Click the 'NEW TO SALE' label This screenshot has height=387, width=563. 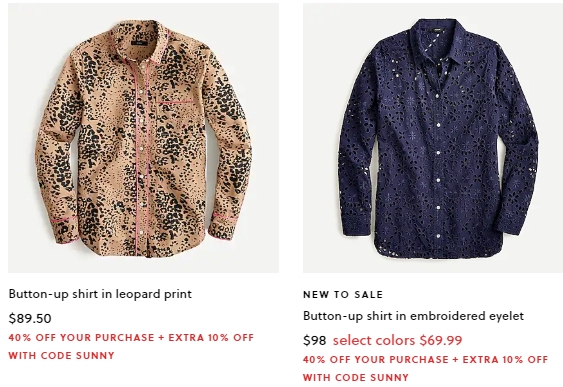[343, 295]
